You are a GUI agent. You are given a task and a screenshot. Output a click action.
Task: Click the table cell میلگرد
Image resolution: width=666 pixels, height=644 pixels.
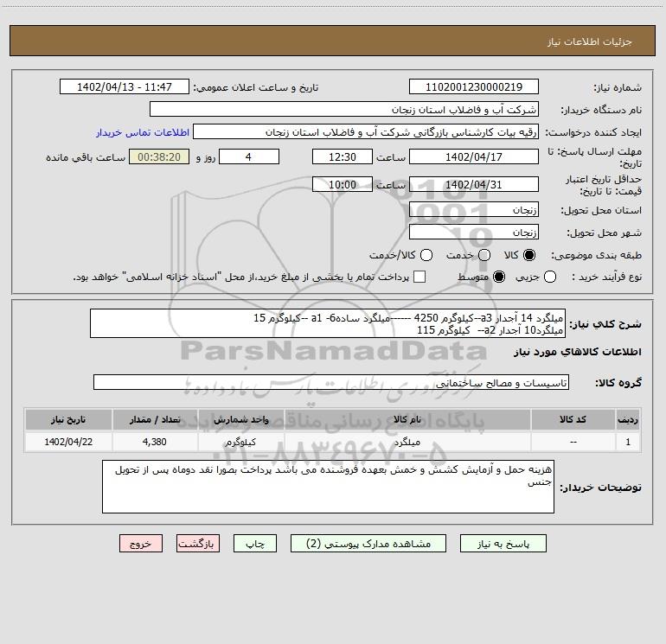point(407,442)
